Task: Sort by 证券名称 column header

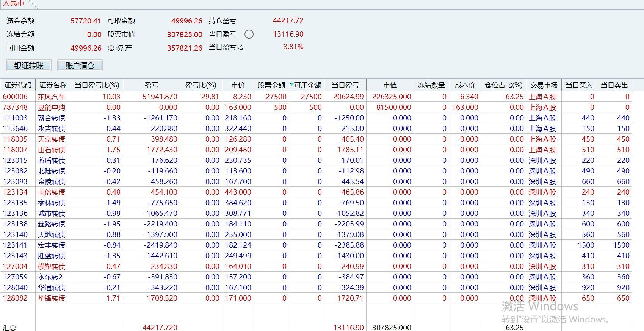Action: click(53, 85)
